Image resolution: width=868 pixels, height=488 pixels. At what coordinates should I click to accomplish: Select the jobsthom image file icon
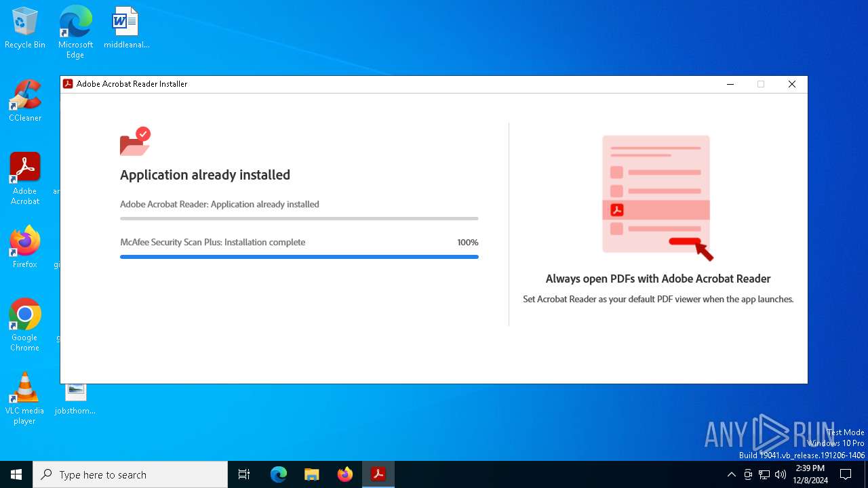75,399
